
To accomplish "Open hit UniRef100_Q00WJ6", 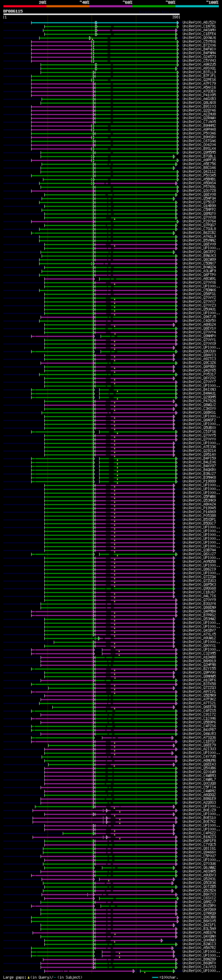I will pos(199,38).
